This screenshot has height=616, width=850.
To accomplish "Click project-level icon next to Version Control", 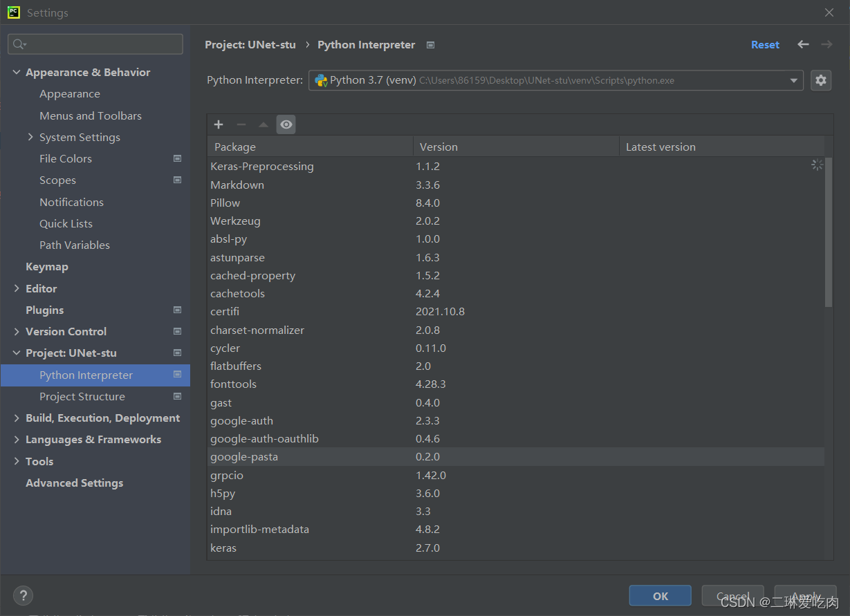I will pos(177,331).
